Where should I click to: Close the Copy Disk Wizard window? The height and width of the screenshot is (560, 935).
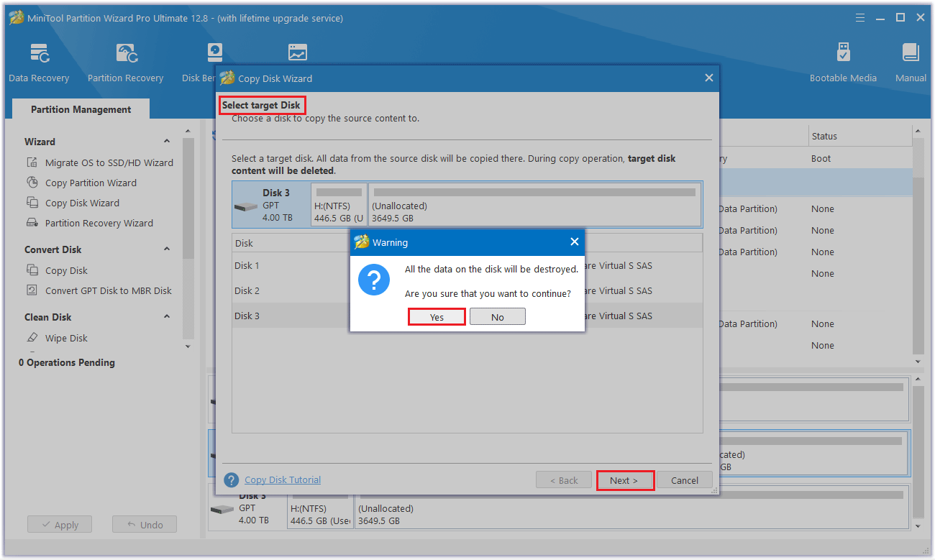[708, 78]
